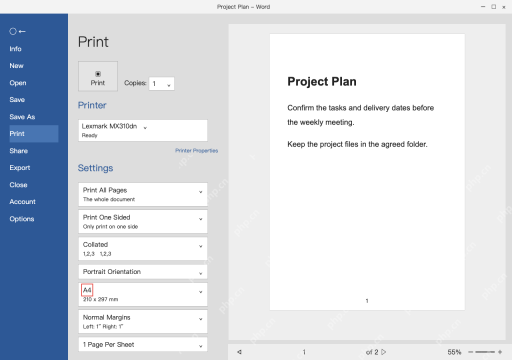Click the Project Plan heading in preview
Image resolution: width=512 pixels, height=360 pixels.
tap(322, 82)
